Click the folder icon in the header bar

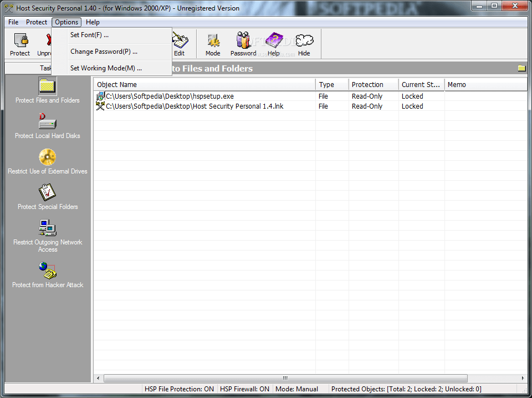521,68
